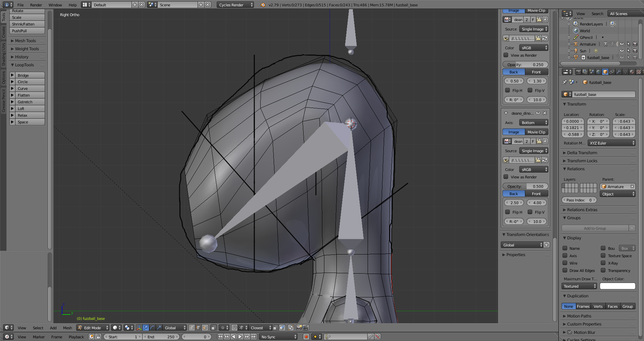Open the XYZ Euler rotation mode dropdown

click(611, 143)
